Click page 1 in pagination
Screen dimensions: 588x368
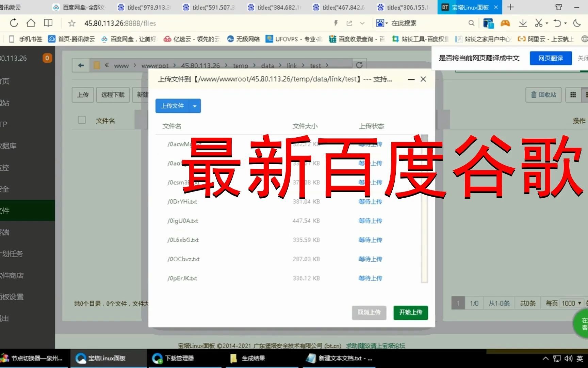458,303
